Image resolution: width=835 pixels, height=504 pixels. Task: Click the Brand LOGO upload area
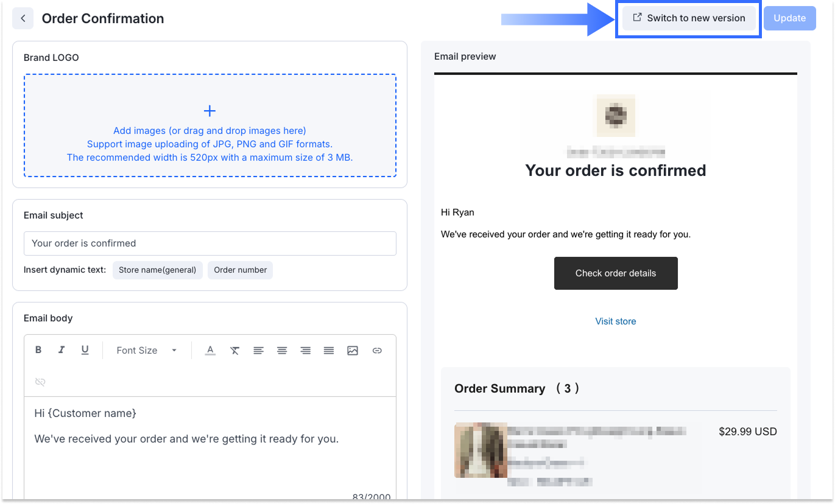point(210,125)
